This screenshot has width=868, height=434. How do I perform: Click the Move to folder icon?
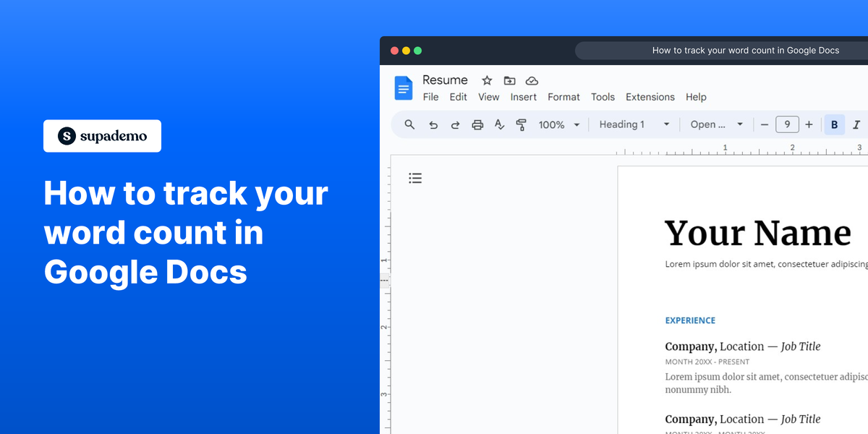509,80
